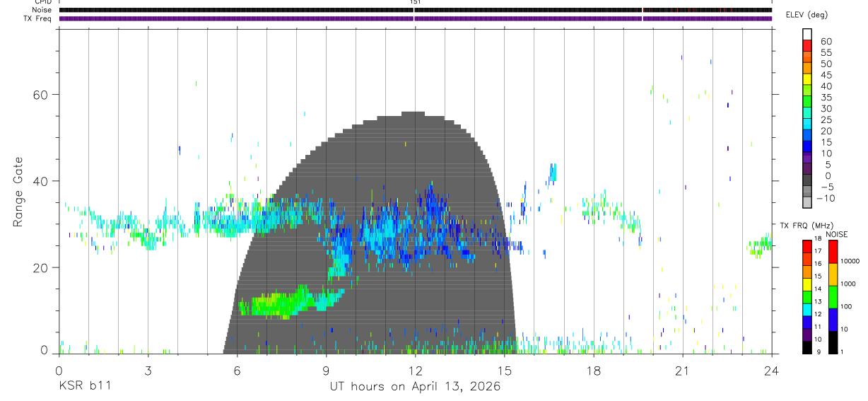
Task: Click ELEV scale value 35
Action: click(825, 98)
